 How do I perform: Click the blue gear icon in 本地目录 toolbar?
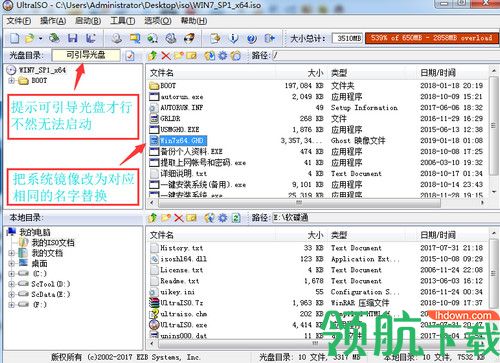(223, 218)
